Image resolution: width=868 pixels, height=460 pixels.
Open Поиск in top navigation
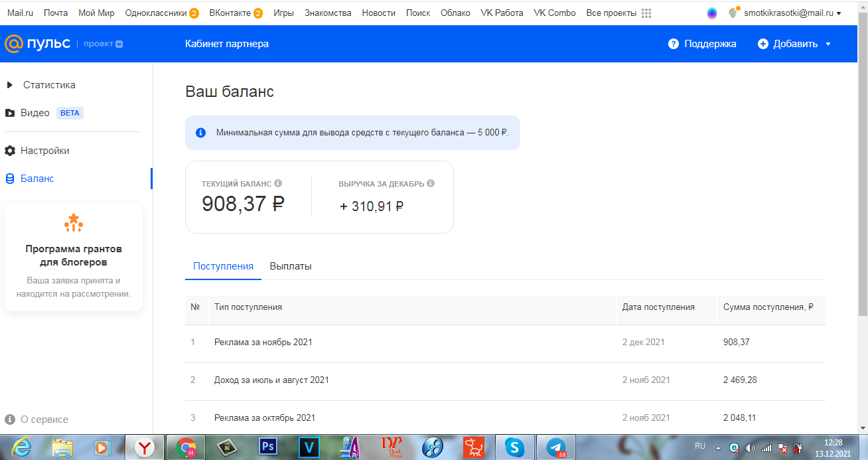tap(418, 13)
